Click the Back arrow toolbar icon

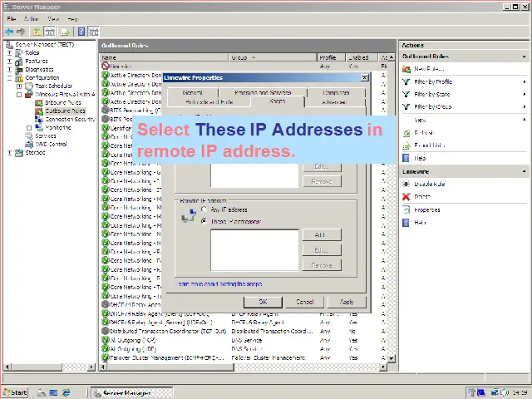[9, 32]
